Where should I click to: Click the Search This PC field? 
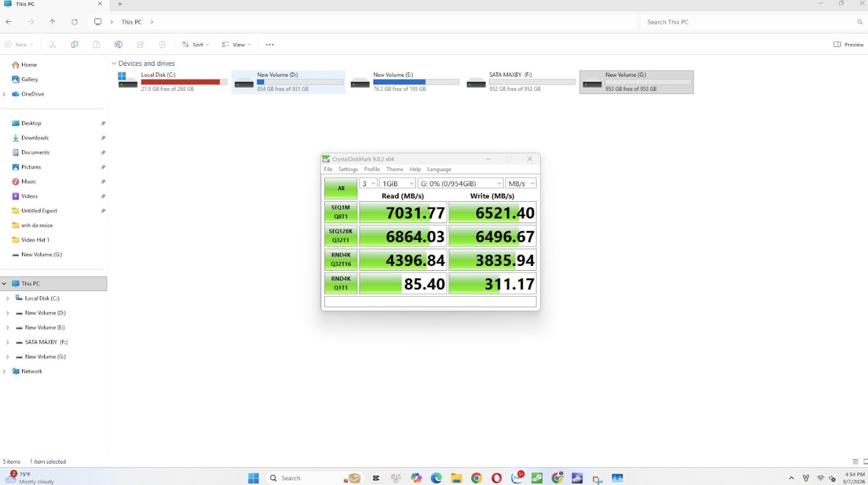point(749,22)
